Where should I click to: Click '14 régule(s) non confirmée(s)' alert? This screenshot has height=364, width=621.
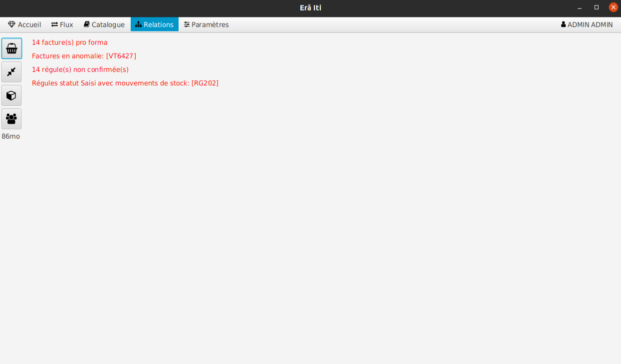coord(80,69)
